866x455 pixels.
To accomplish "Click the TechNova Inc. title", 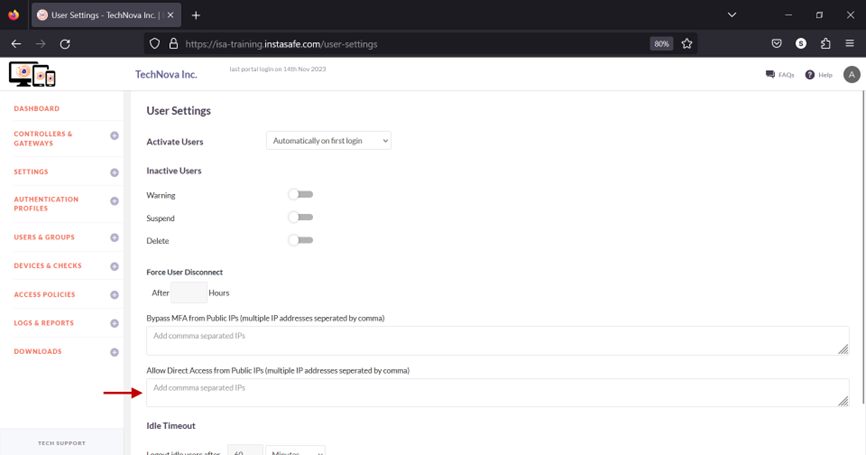I will coord(166,75).
